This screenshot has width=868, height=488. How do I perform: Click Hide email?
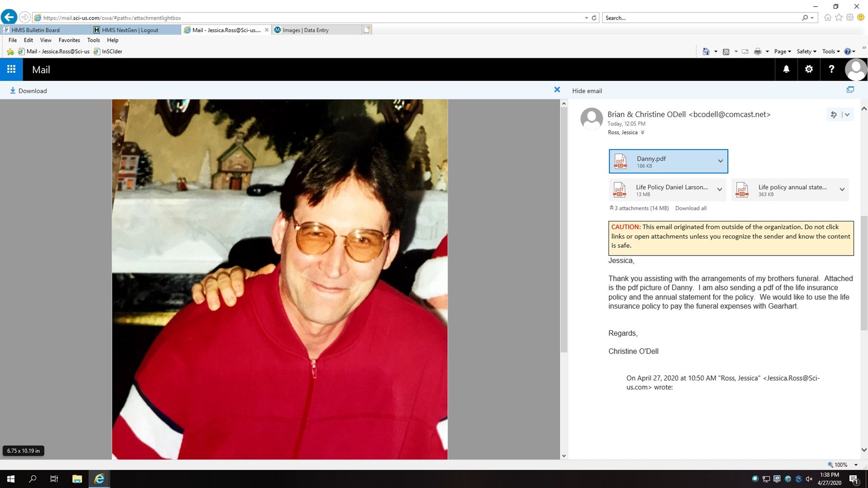click(587, 91)
